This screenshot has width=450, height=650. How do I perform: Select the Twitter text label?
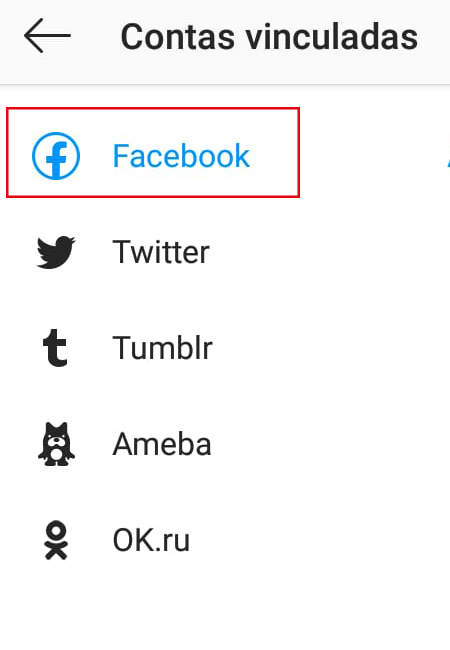pyautogui.click(x=161, y=252)
